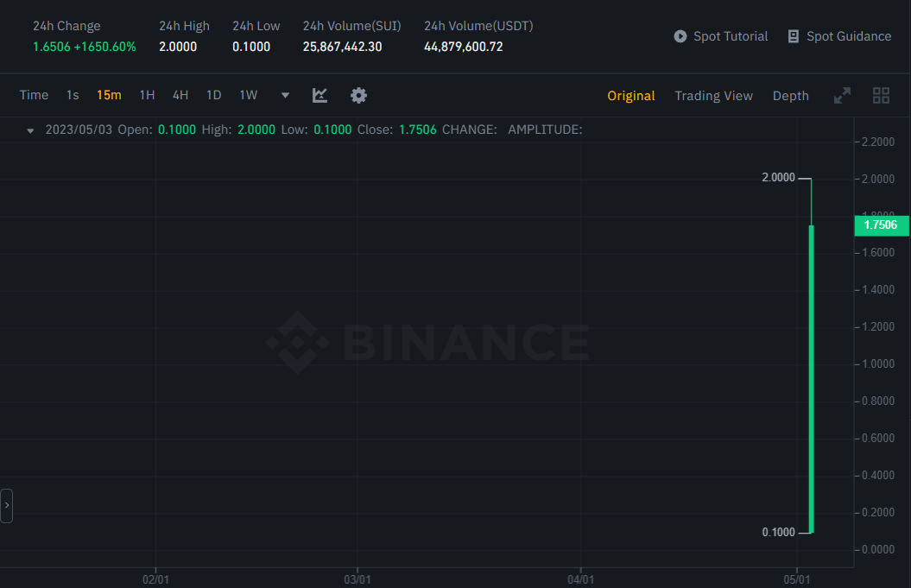
Task: Click the 24h Volume(USDT) value 44,879,600.72
Action: click(463, 47)
